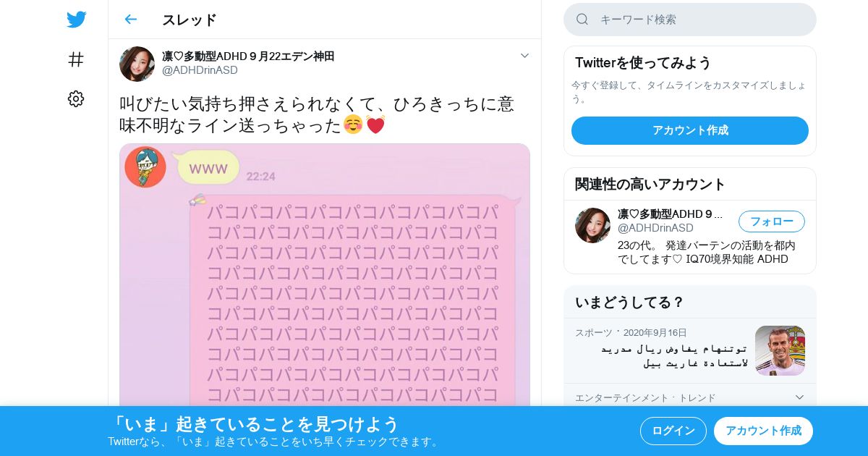Open related account name 凛♡多動型ADHD 9

(671, 214)
